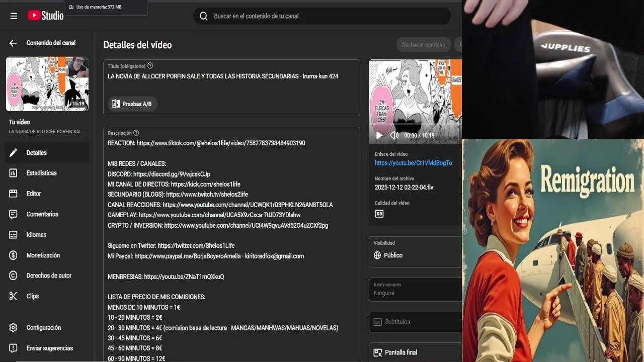The image size is (644, 362).
Task: Open the Detalles section
Action: tap(47, 153)
